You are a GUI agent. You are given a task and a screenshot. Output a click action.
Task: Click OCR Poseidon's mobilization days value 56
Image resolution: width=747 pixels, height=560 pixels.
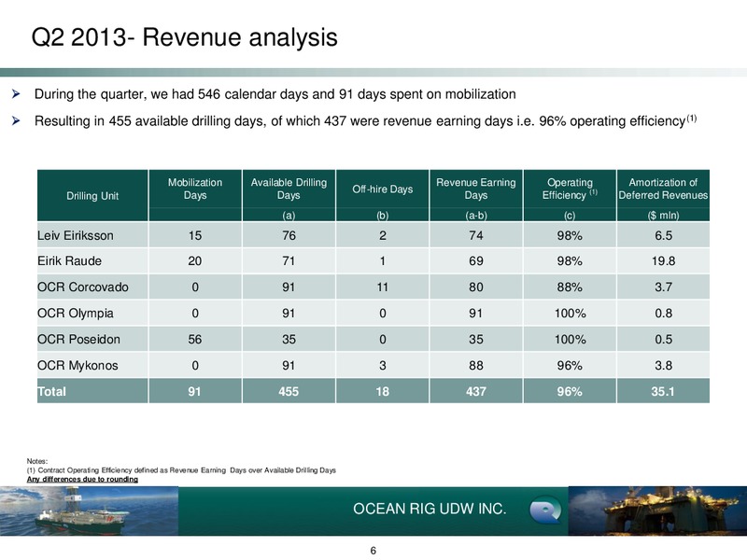[x=195, y=340]
